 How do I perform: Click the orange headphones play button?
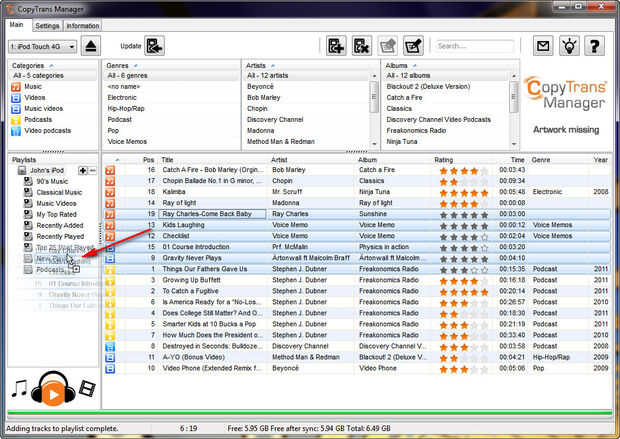tap(53, 389)
